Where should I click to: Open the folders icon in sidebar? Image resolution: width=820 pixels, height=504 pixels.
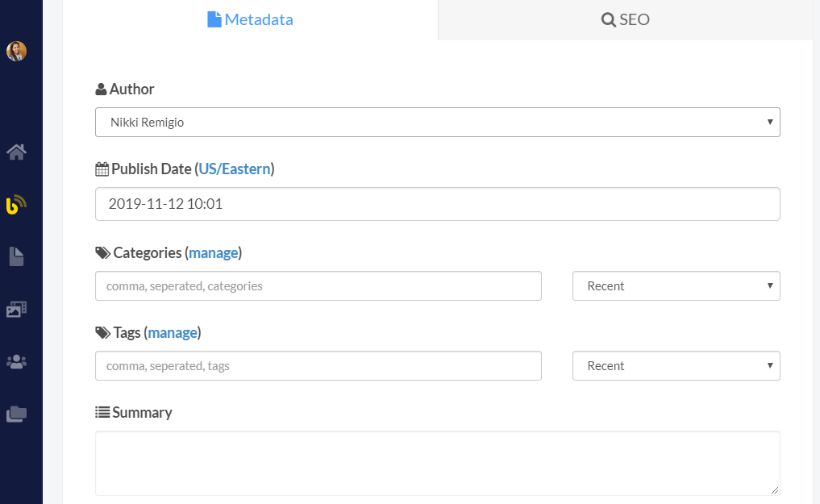[17, 414]
